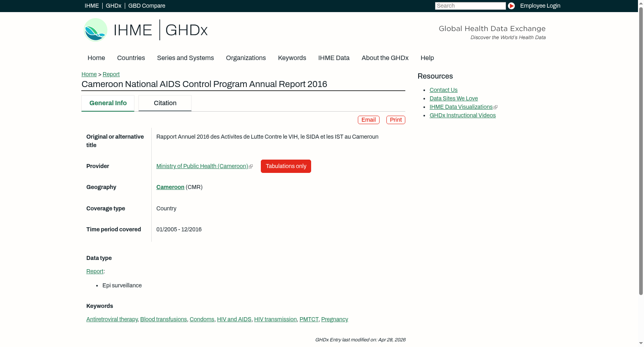Open Contact Us in Resources
The height and width of the screenshot is (347, 644).
point(444,90)
